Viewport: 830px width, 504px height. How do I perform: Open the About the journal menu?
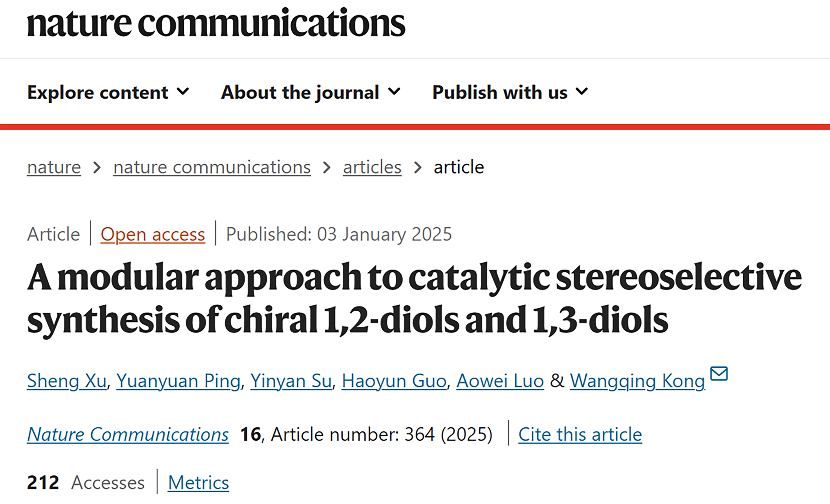tap(300, 92)
